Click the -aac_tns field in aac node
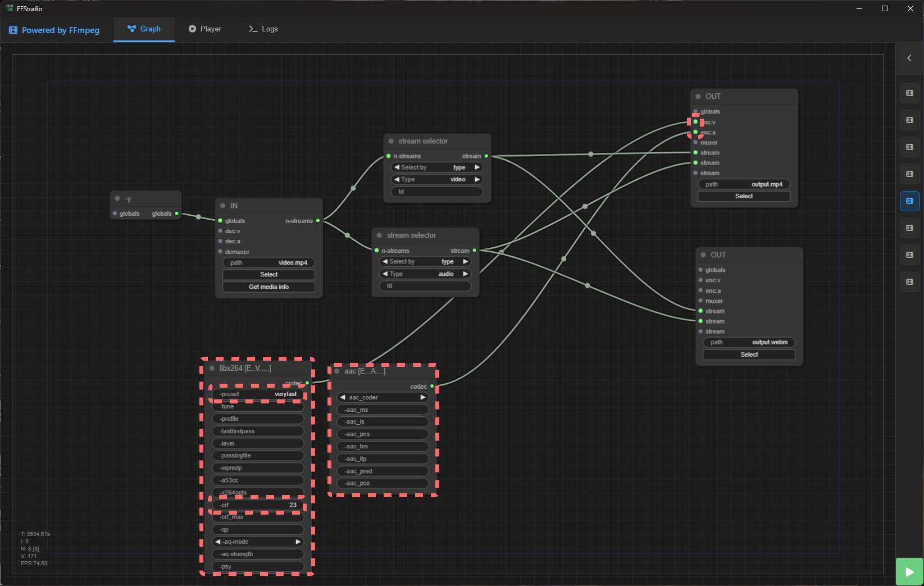The height and width of the screenshot is (586, 924). pyautogui.click(x=383, y=446)
